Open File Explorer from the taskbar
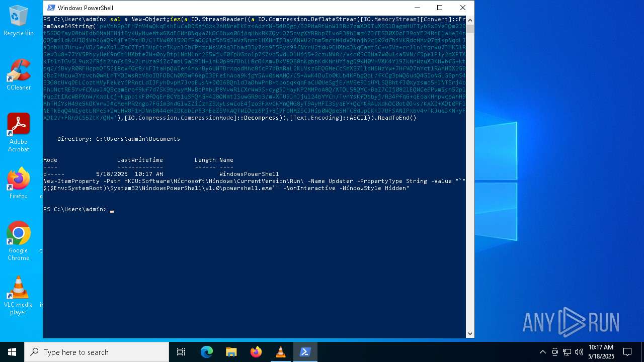Viewport: 644px width, 362px height. pyautogui.click(x=231, y=352)
